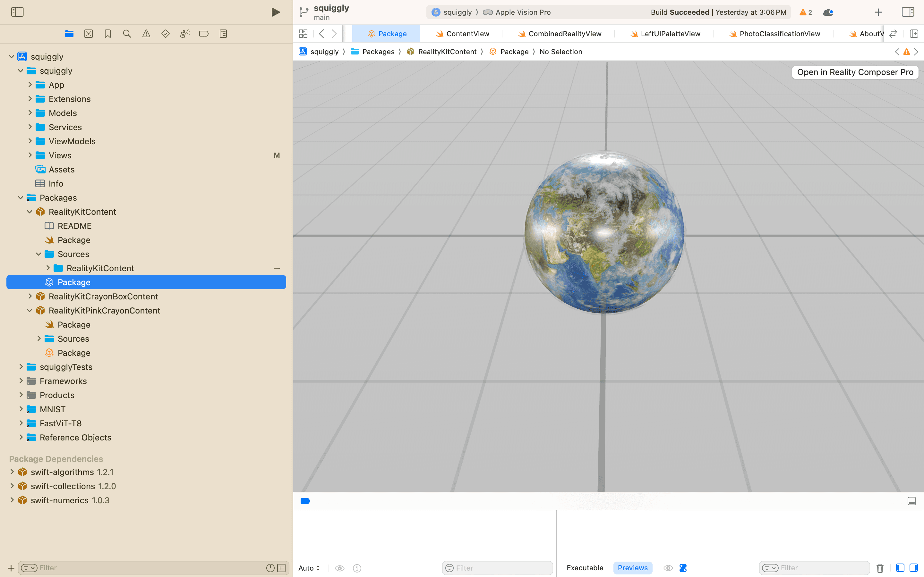Image resolution: width=924 pixels, height=577 pixels.
Task: Clear the console with trash icon
Action: 880,568
